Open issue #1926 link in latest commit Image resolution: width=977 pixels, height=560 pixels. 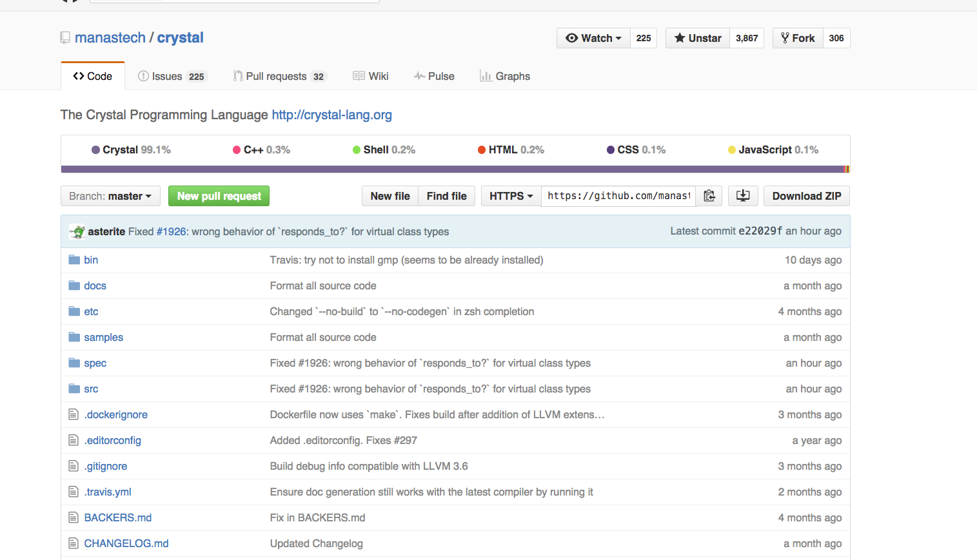(171, 231)
